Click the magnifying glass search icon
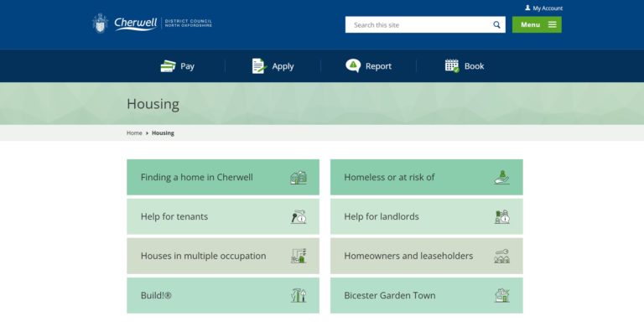The width and height of the screenshot is (644, 327). coord(496,24)
